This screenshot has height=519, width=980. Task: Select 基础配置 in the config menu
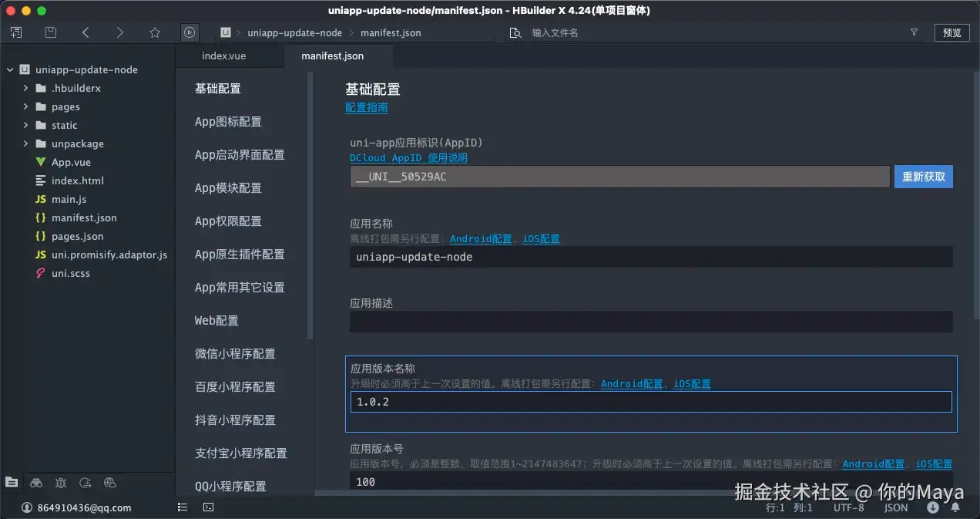[x=218, y=89]
